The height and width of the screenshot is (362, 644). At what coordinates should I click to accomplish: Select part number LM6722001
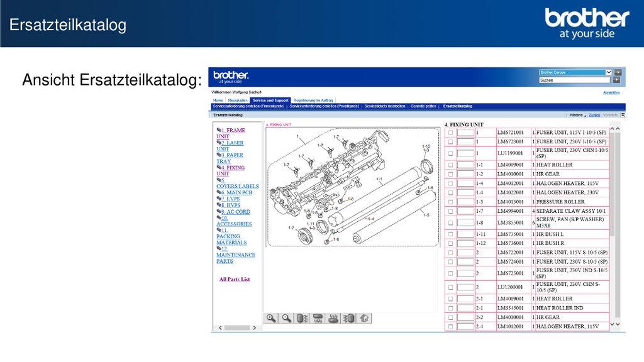click(x=511, y=253)
